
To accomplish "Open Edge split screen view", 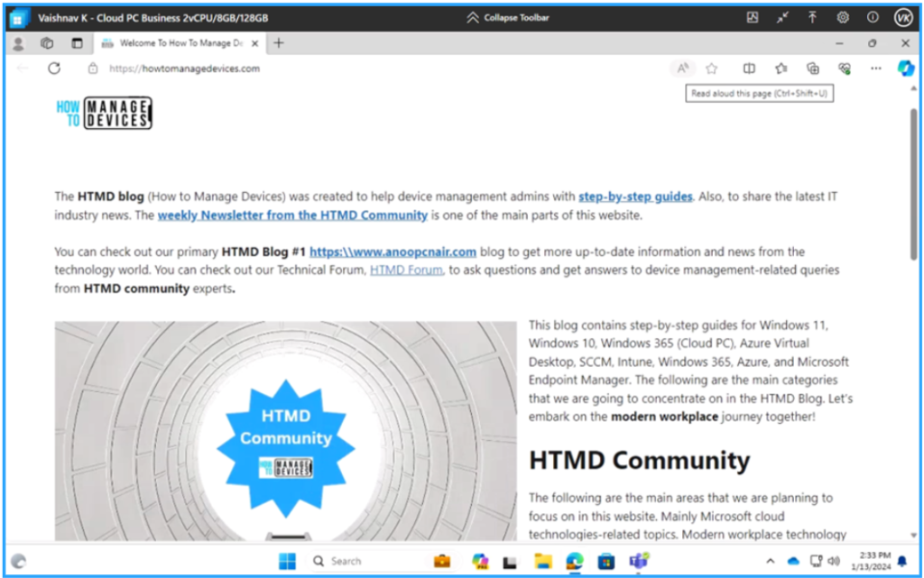I will (749, 69).
